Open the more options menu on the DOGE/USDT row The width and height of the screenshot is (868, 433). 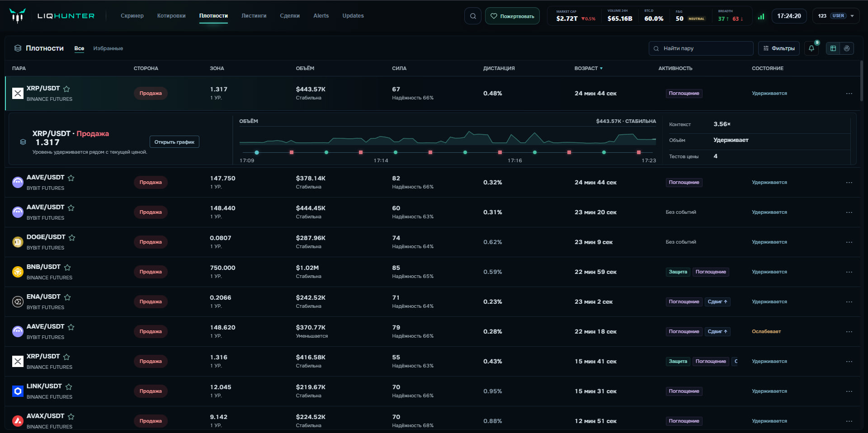click(x=849, y=242)
